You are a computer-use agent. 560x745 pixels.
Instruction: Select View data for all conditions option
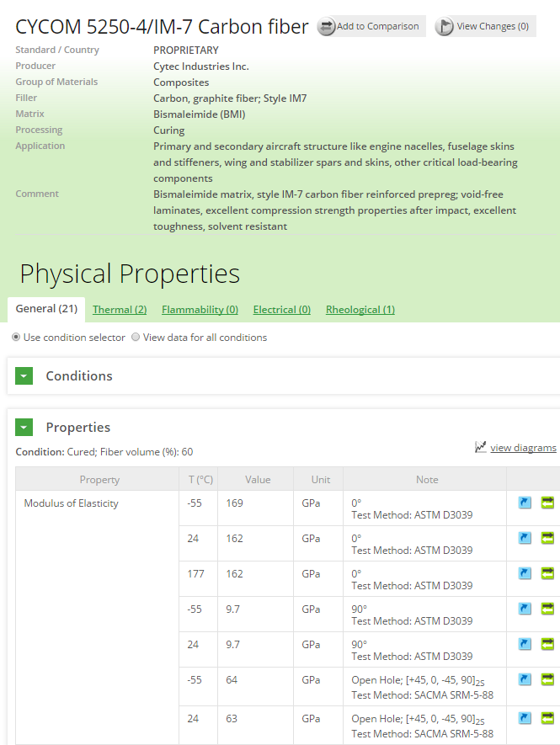pyautogui.click(x=136, y=337)
